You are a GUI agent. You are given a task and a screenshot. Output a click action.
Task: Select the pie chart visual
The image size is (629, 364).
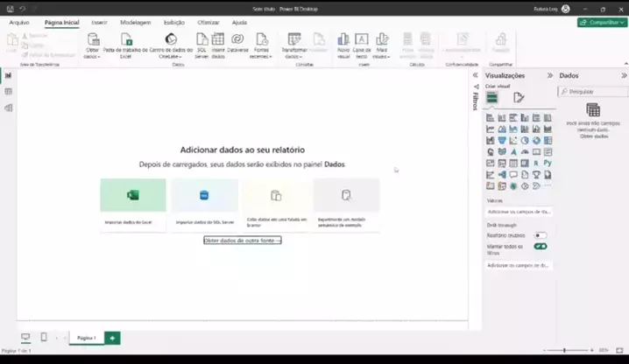tap(525, 140)
